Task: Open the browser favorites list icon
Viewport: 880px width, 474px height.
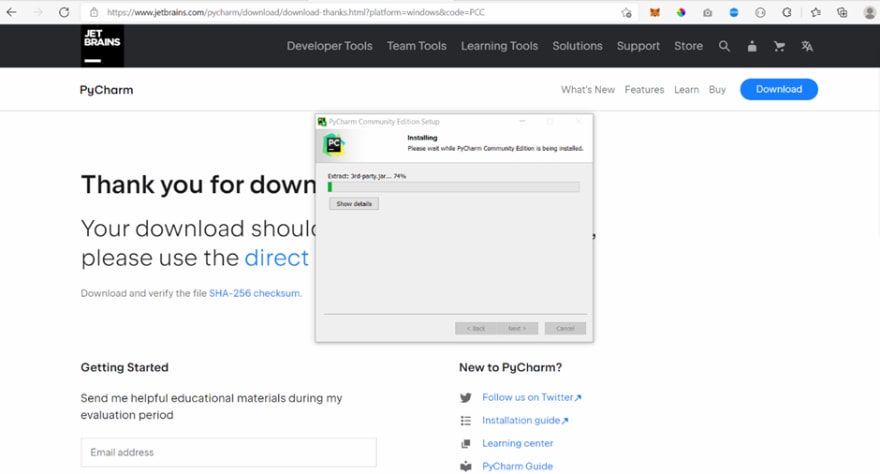Action: coord(815,12)
